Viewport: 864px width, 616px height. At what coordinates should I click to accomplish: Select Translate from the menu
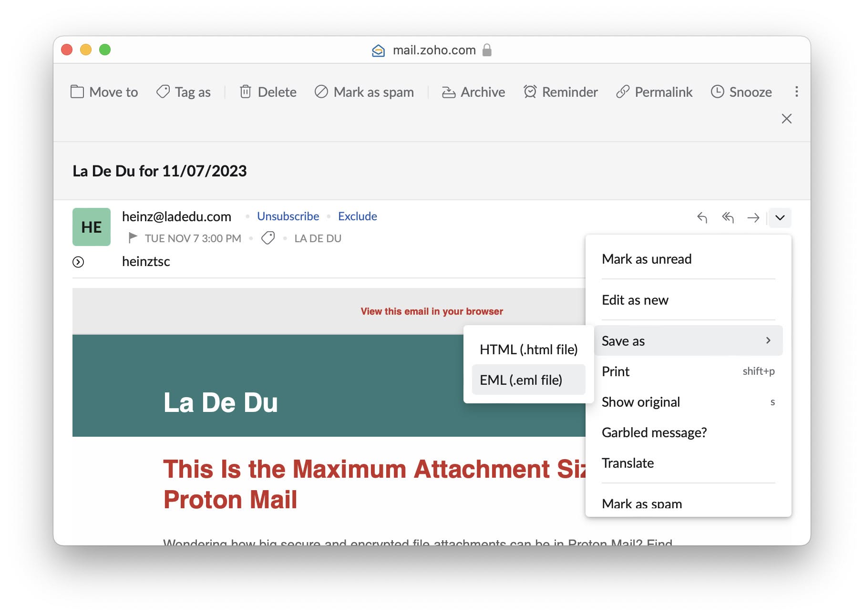coord(689,463)
